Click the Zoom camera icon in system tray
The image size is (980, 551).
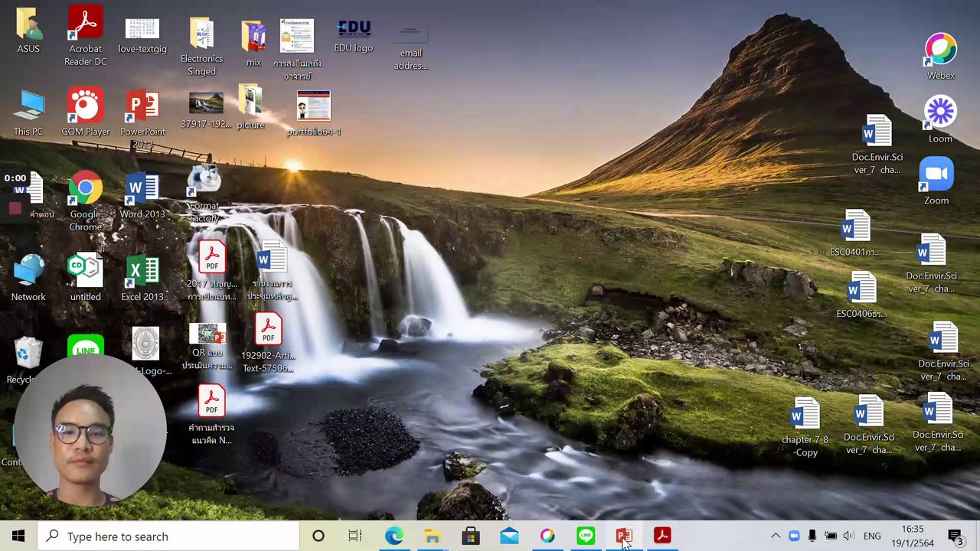tap(794, 536)
